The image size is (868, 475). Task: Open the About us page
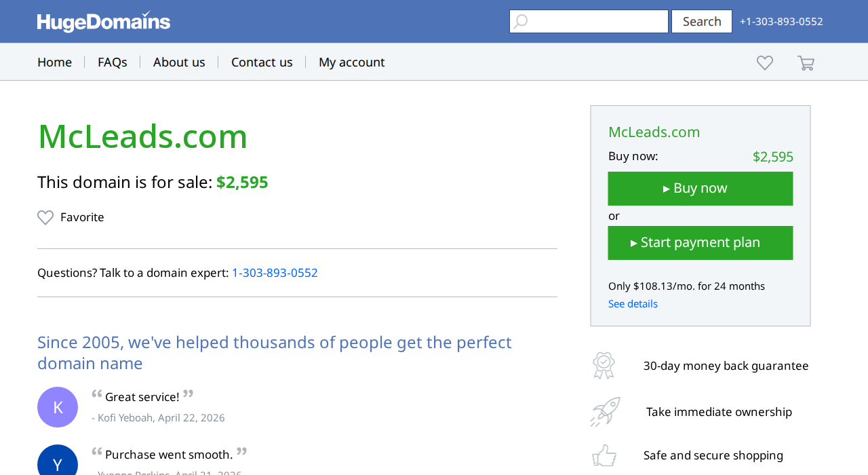[x=179, y=62]
